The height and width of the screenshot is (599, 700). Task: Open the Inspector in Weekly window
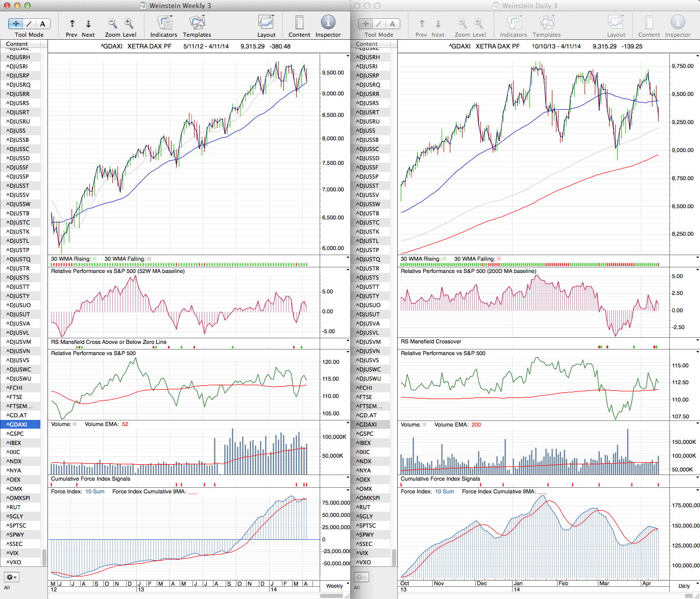328,23
